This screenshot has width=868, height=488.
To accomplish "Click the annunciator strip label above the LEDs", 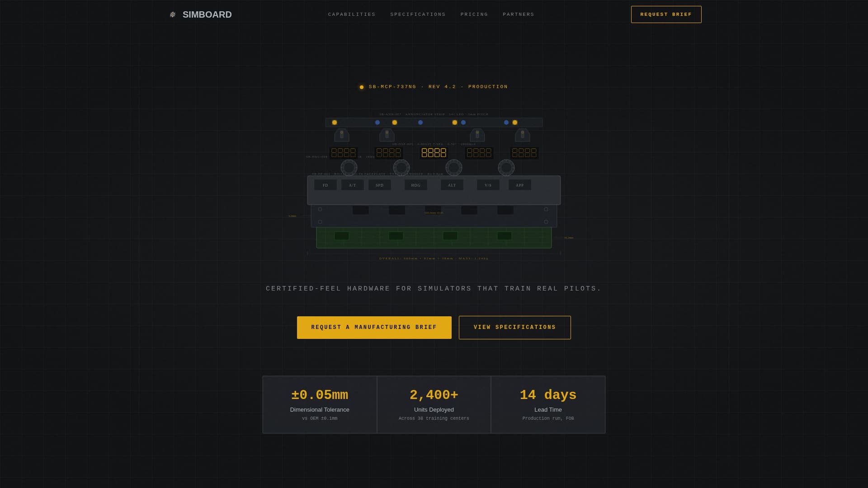I will pos(434,114).
